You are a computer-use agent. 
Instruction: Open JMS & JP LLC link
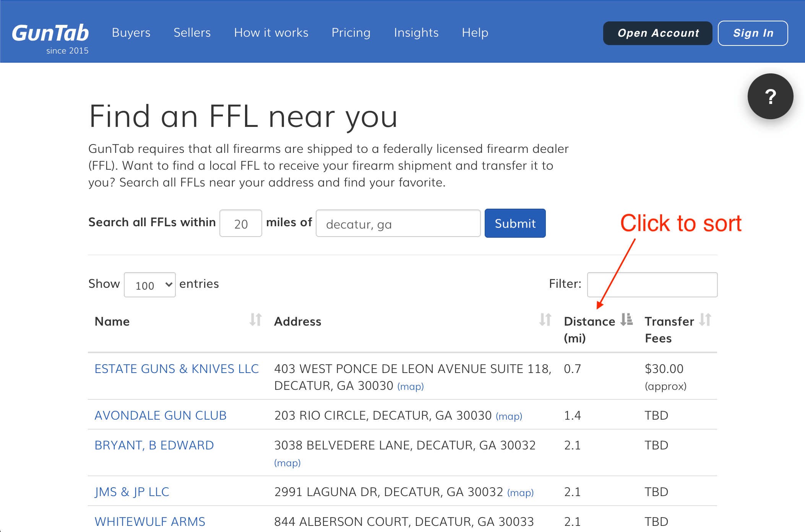pyautogui.click(x=132, y=492)
